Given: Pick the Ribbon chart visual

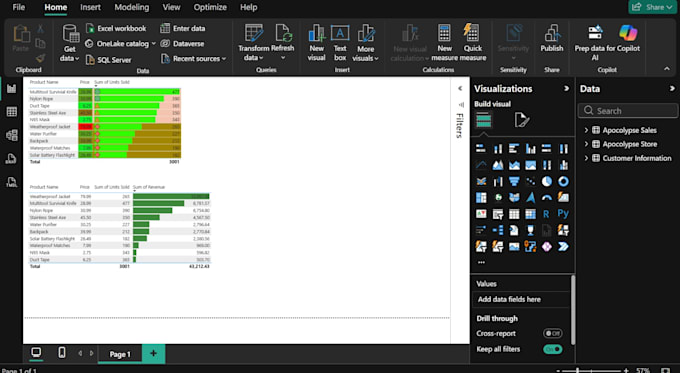Looking at the screenshot, I should pyautogui.click(x=481, y=181).
